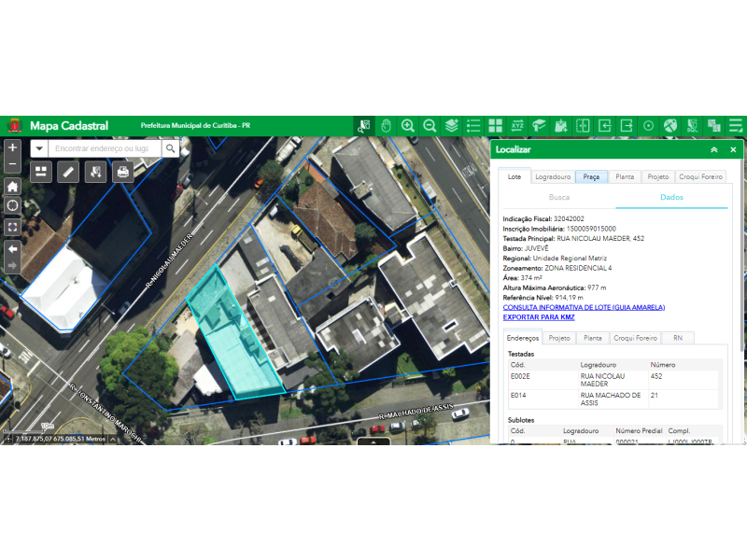The width and height of the screenshot is (747, 560).
Task: Open the header overflow menu icon
Action: (x=736, y=126)
